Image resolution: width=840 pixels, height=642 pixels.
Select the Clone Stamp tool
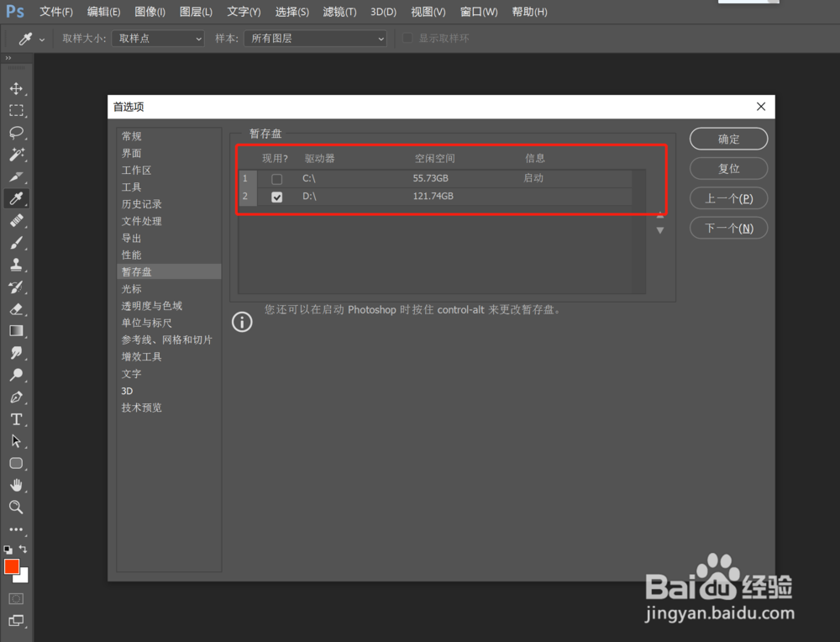(16, 265)
